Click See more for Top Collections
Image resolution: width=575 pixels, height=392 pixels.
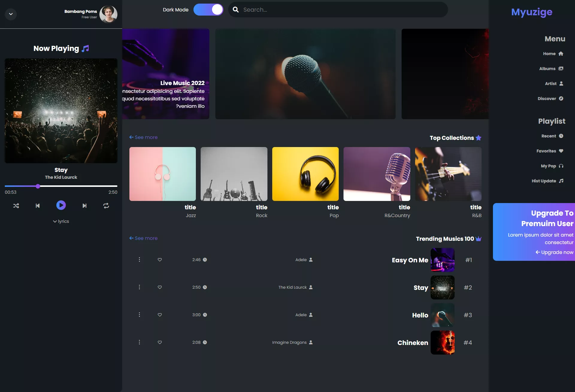coord(143,137)
